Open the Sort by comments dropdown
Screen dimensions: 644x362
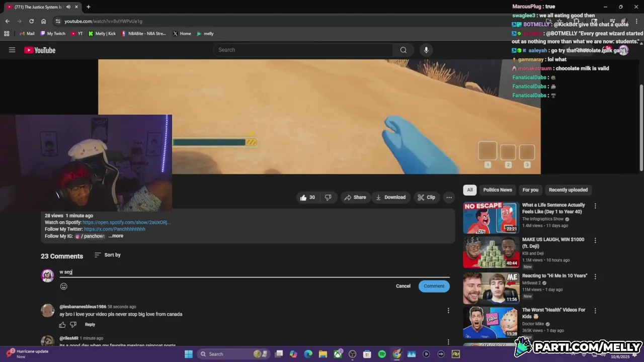(108, 255)
